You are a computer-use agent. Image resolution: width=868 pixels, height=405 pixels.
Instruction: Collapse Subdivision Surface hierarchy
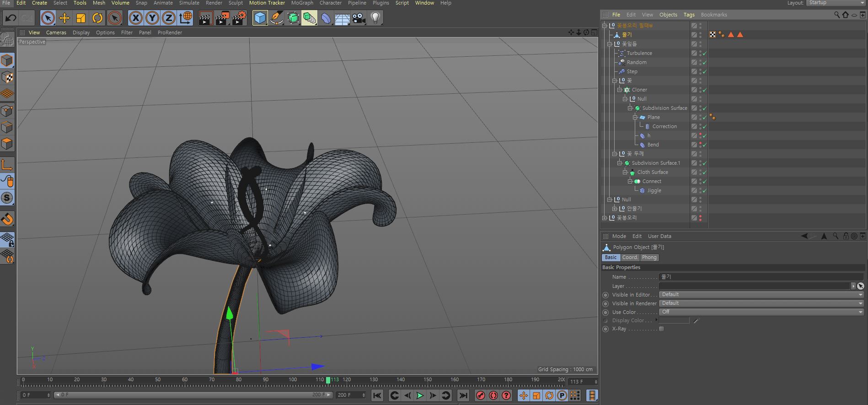(x=630, y=108)
